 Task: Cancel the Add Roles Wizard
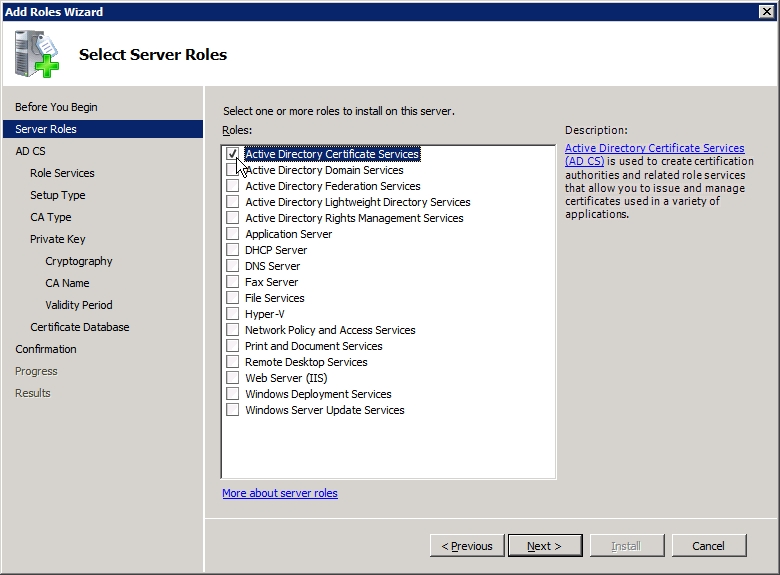(x=709, y=546)
